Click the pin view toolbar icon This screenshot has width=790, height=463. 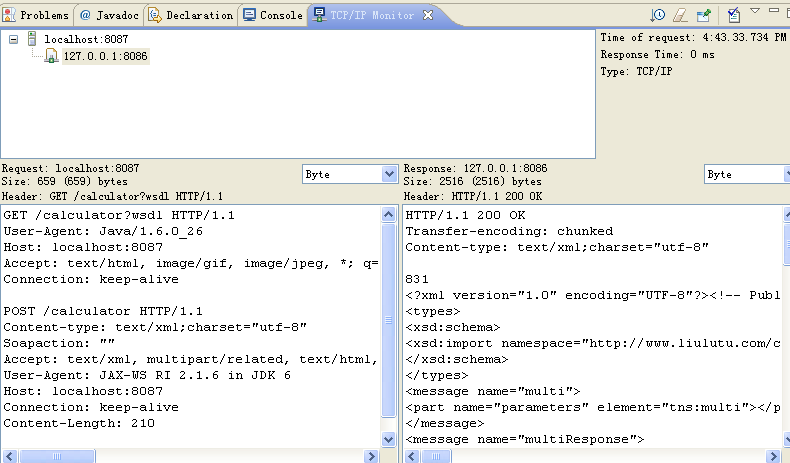pos(703,15)
